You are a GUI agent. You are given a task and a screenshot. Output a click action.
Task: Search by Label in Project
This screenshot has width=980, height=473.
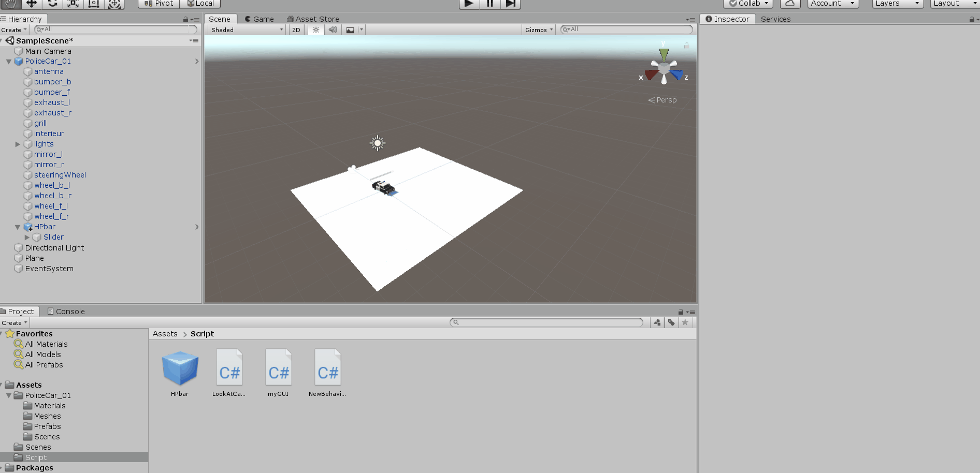[x=671, y=322]
